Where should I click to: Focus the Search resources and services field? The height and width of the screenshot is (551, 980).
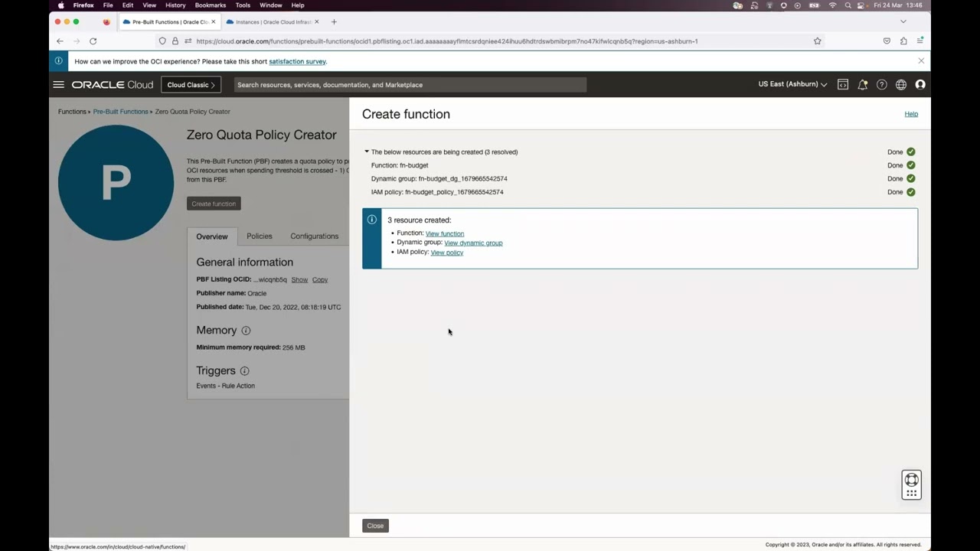click(410, 85)
